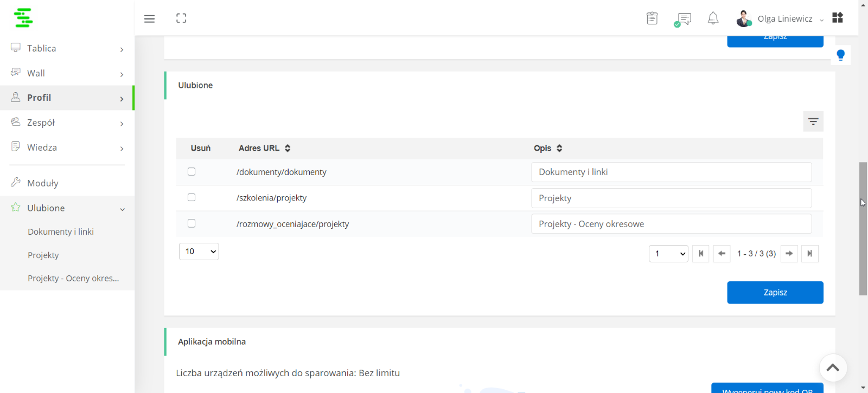Click Zapisz button under favorites table

click(x=775, y=293)
